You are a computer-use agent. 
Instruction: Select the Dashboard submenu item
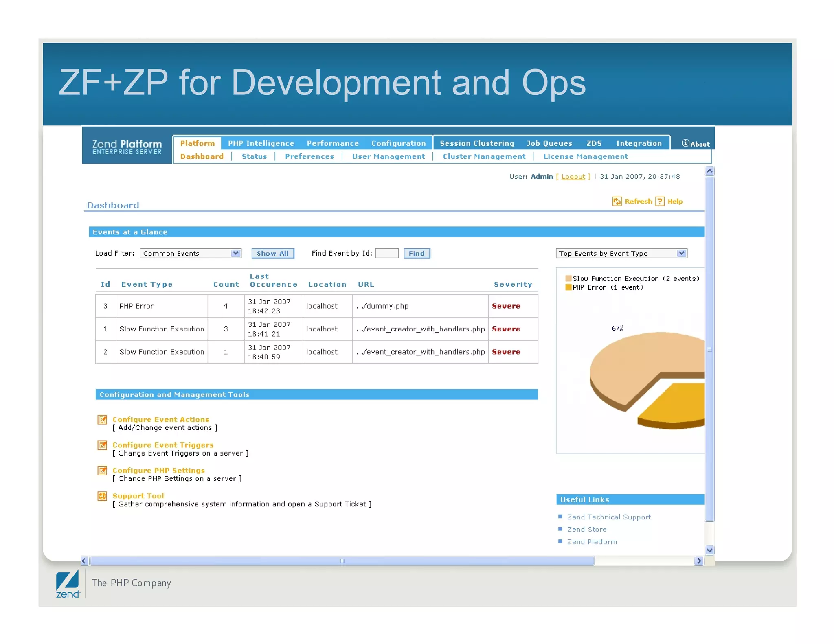coord(202,156)
